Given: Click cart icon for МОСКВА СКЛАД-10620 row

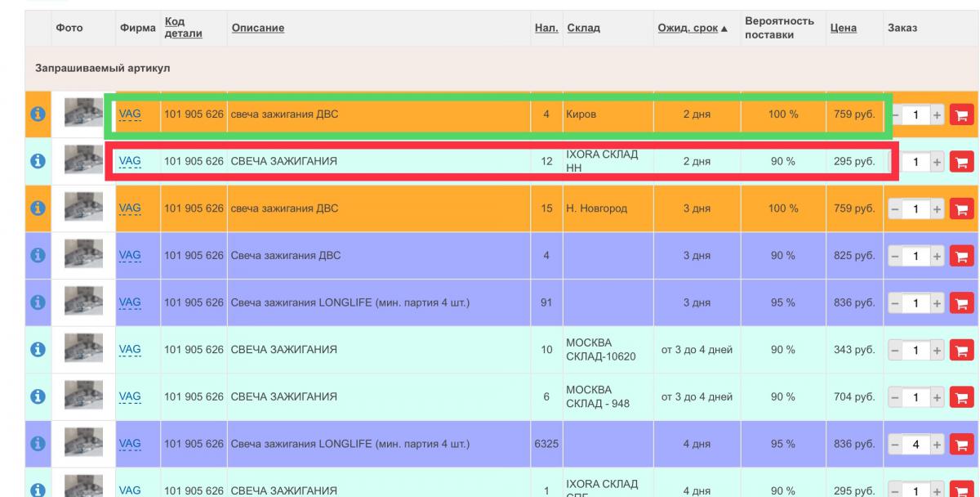Looking at the screenshot, I should tap(962, 351).
